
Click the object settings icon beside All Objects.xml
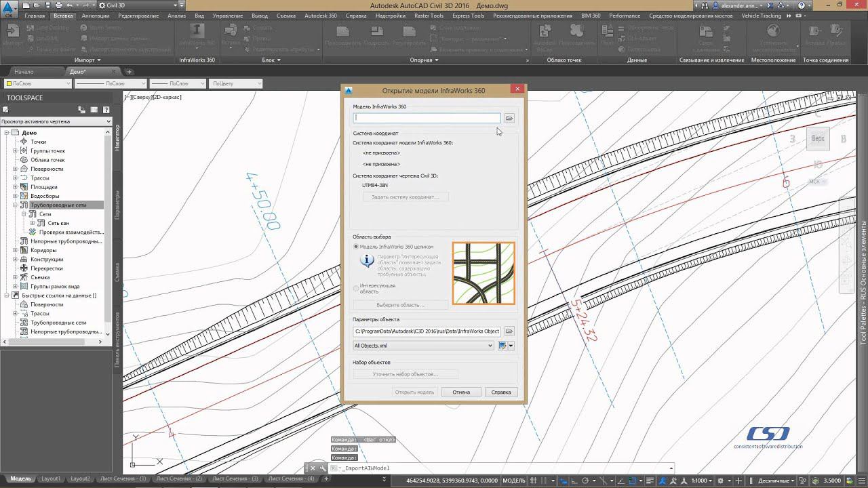(x=503, y=346)
